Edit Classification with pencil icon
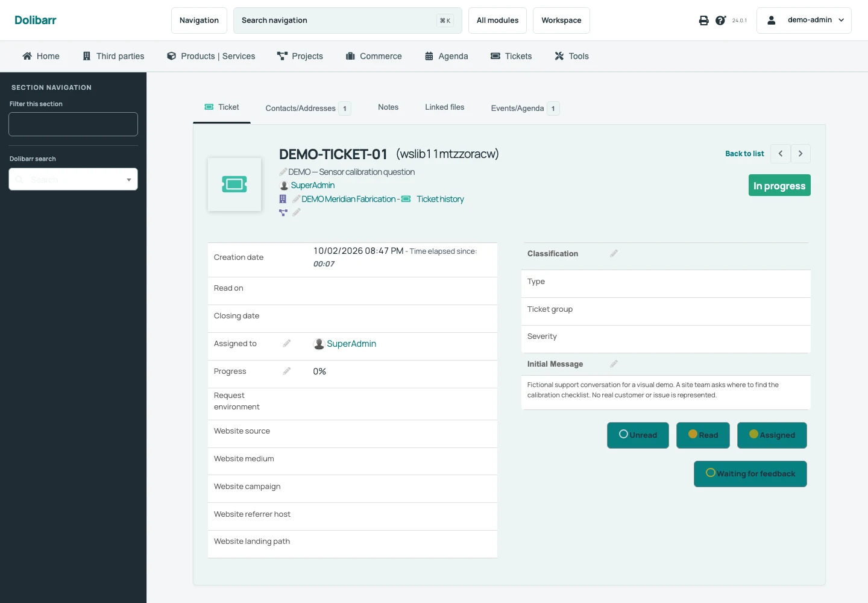 coord(614,253)
